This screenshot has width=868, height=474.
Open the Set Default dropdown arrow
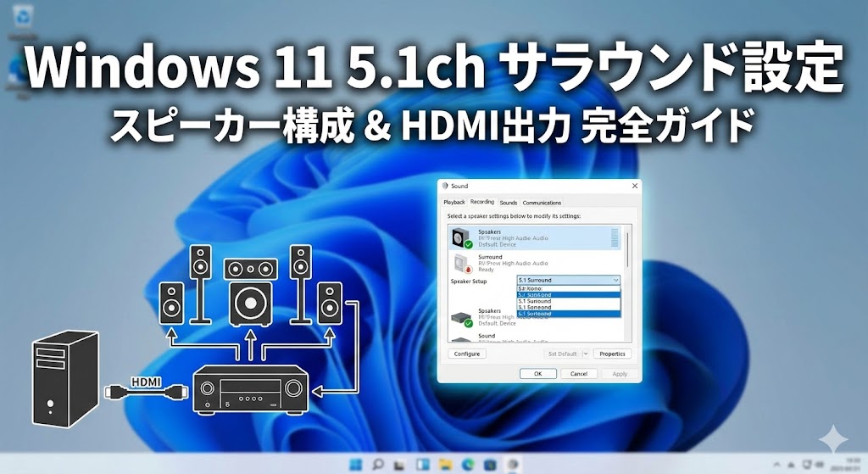pyautogui.click(x=584, y=354)
